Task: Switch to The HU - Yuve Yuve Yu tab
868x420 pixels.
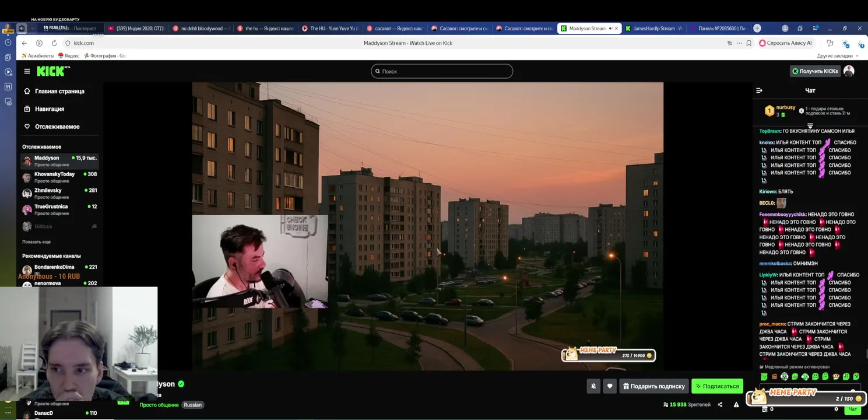Action: 331,28
